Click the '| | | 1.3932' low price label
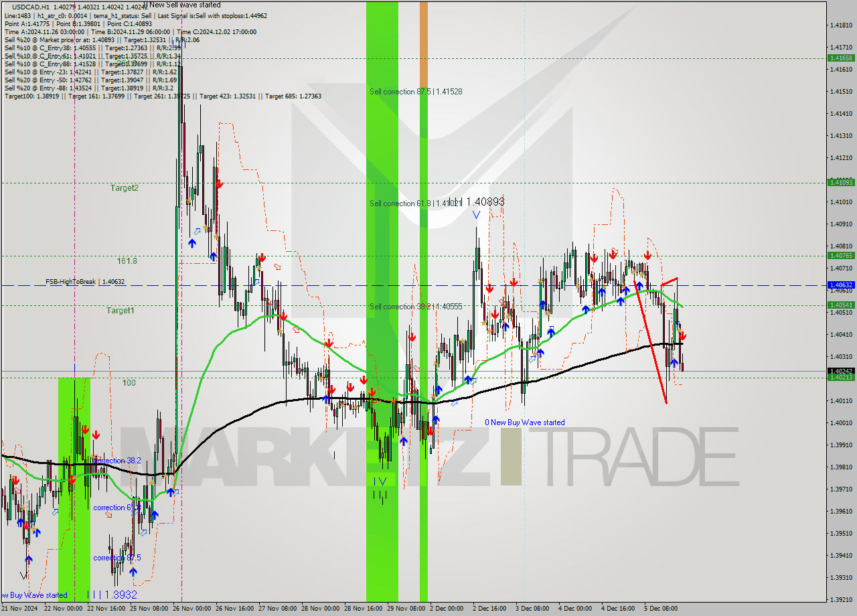857x616 pixels. pyautogui.click(x=112, y=595)
